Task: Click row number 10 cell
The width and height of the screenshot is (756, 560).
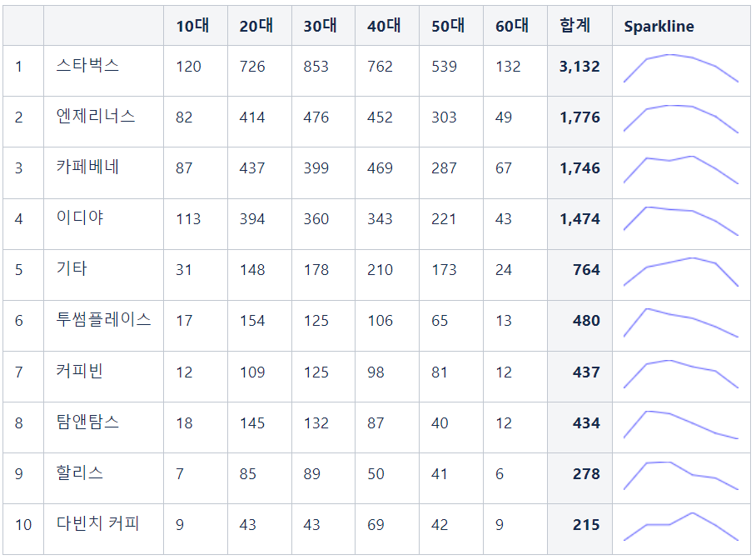Action: [x=23, y=525]
